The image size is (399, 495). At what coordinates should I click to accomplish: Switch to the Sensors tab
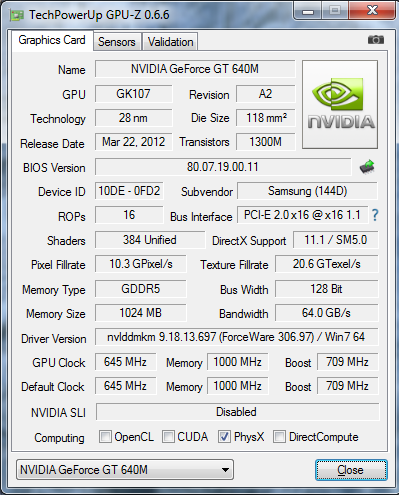(117, 42)
